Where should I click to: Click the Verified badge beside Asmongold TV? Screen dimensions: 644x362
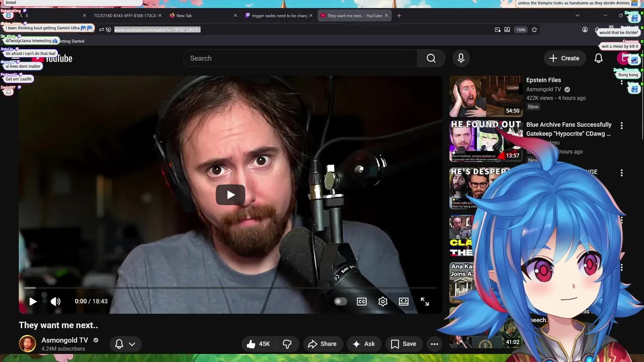tap(96, 340)
